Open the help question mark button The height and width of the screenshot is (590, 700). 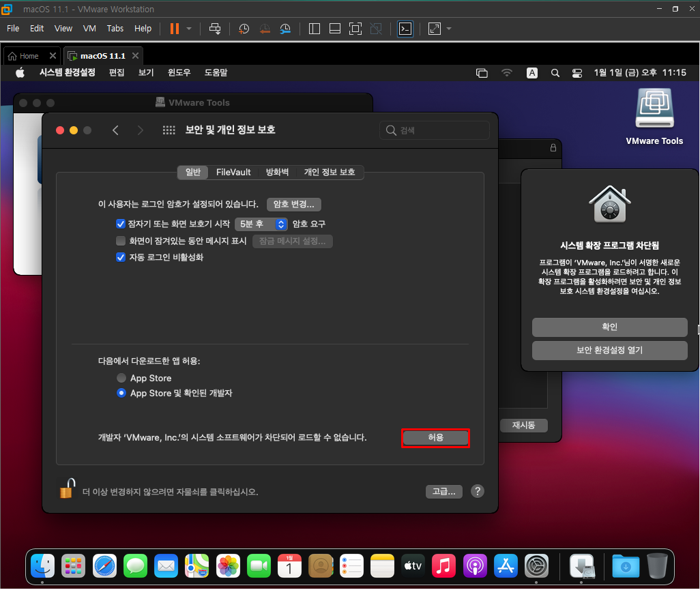tap(477, 491)
